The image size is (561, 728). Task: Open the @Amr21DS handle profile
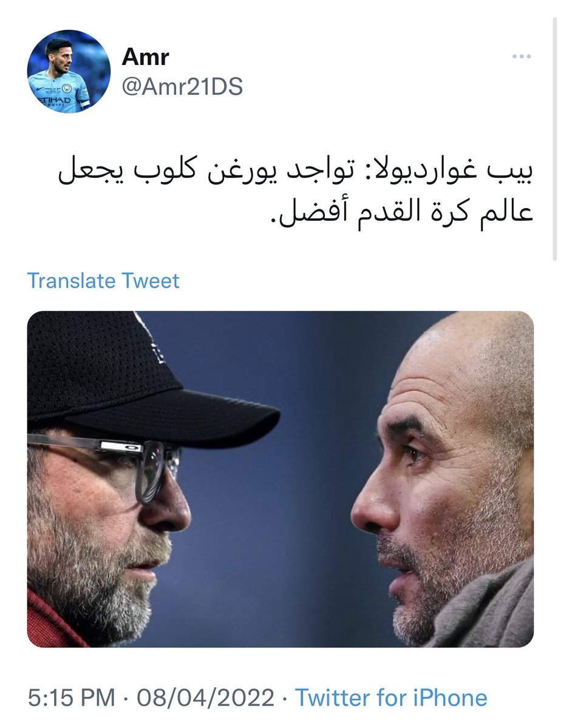(x=182, y=87)
